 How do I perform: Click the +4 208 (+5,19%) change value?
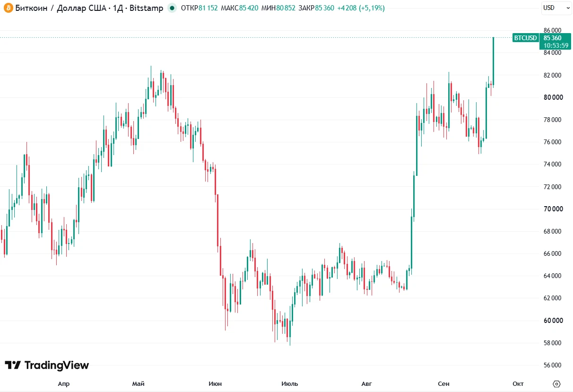361,8
